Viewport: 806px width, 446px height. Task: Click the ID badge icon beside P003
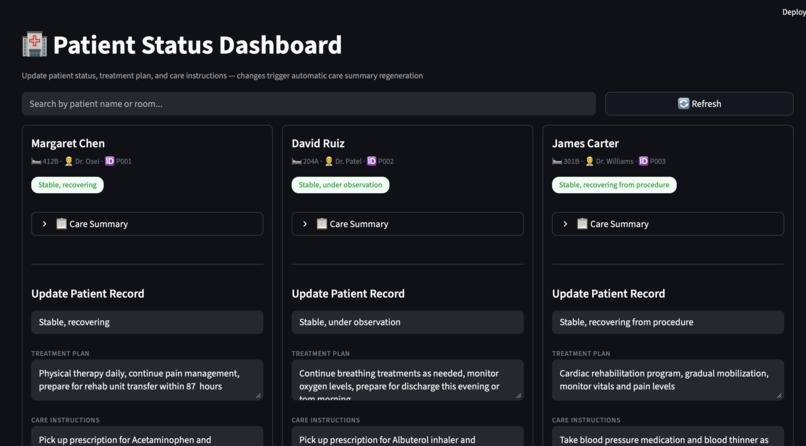pos(644,161)
